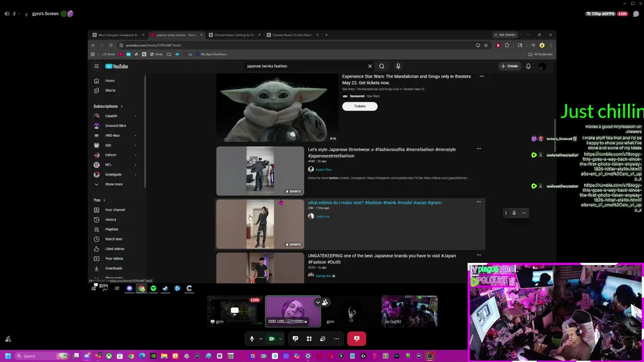Click the YouTube search magnifier button
Image resolution: width=644 pixels, height=362 pixels.
coord(382,66)
